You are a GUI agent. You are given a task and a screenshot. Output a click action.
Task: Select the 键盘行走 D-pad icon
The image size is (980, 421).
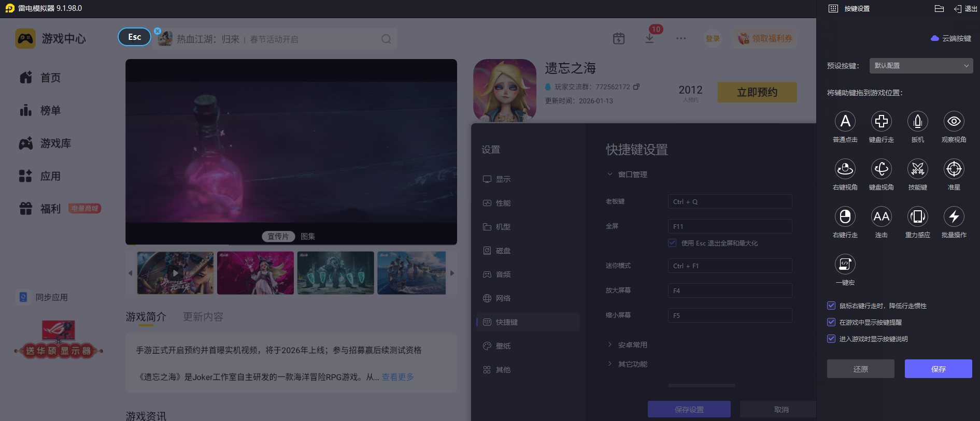coord(881,122)
